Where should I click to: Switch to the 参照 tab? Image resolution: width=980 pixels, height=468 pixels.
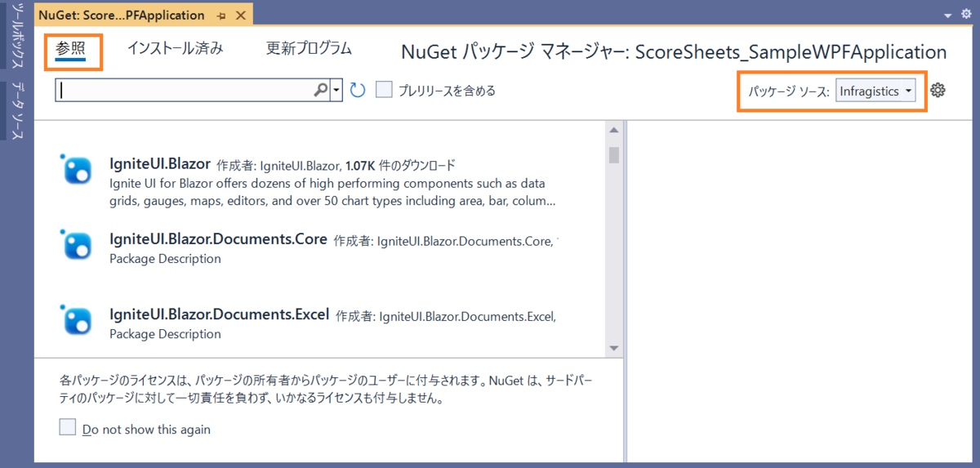pyautogui.click(x=70, y=48)
